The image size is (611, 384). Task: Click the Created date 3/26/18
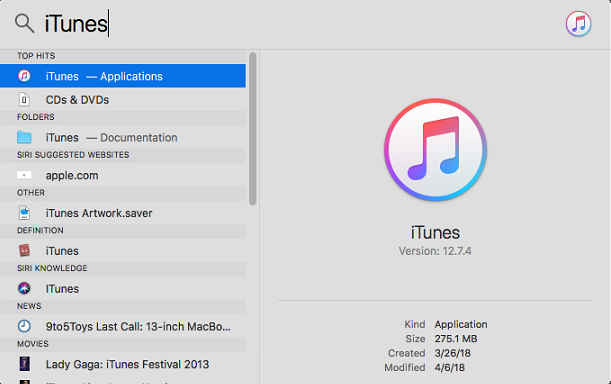coord(452,353)
